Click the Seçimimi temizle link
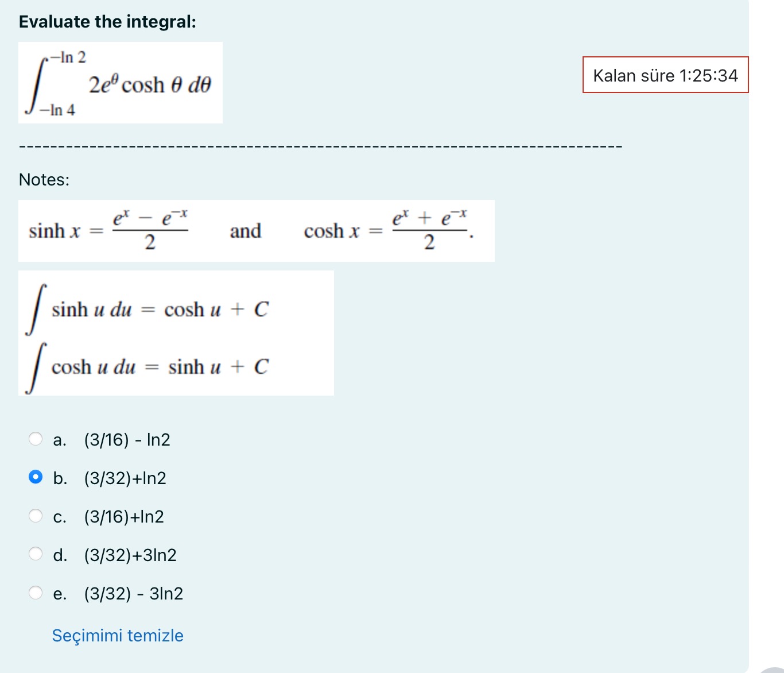The height and width of the screenshot is (673, 784). [118, 636]
